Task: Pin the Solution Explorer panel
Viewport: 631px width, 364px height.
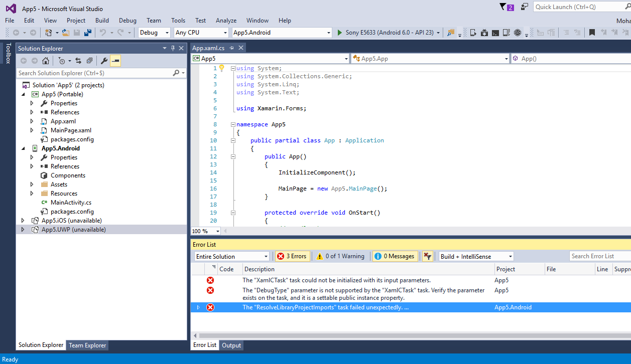Action: (x=173, y=48)
